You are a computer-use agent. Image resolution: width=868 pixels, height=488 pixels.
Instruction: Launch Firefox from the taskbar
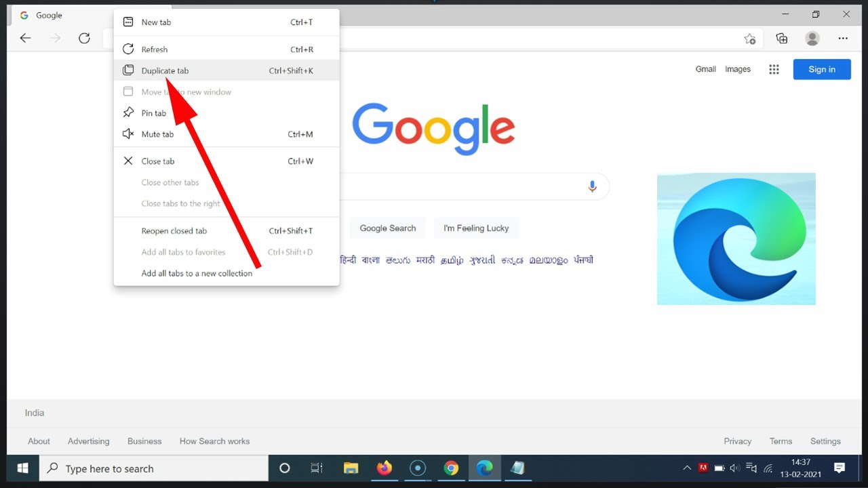(x=384, y=468)
